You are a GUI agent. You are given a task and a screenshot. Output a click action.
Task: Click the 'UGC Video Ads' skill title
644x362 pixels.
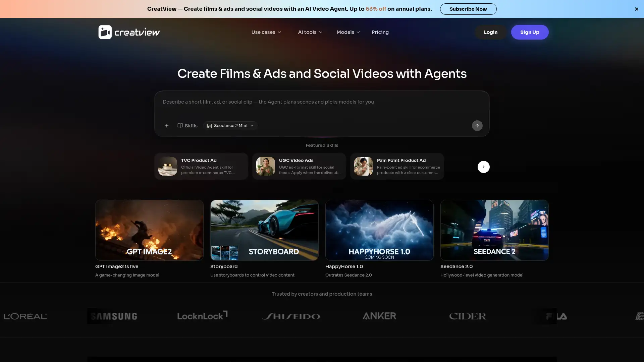pos(296,161)
